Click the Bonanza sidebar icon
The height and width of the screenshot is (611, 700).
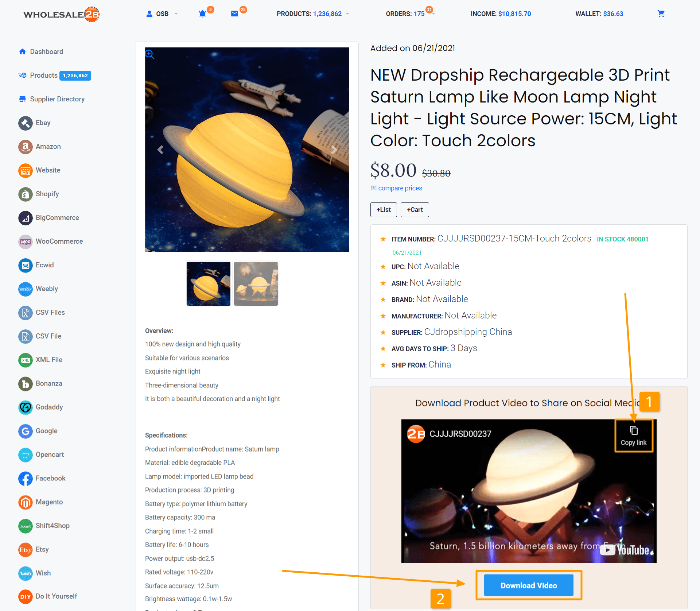click(26, 384)
